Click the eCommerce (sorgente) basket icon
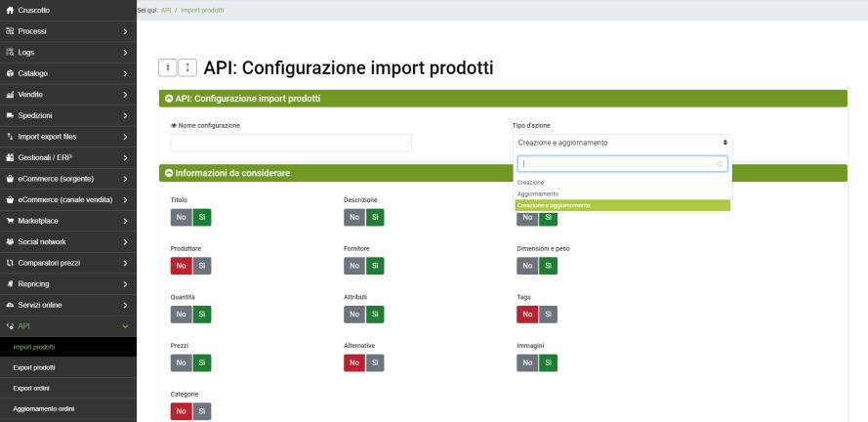The height and width of the screenshot is (422, 868). (10, 179)
